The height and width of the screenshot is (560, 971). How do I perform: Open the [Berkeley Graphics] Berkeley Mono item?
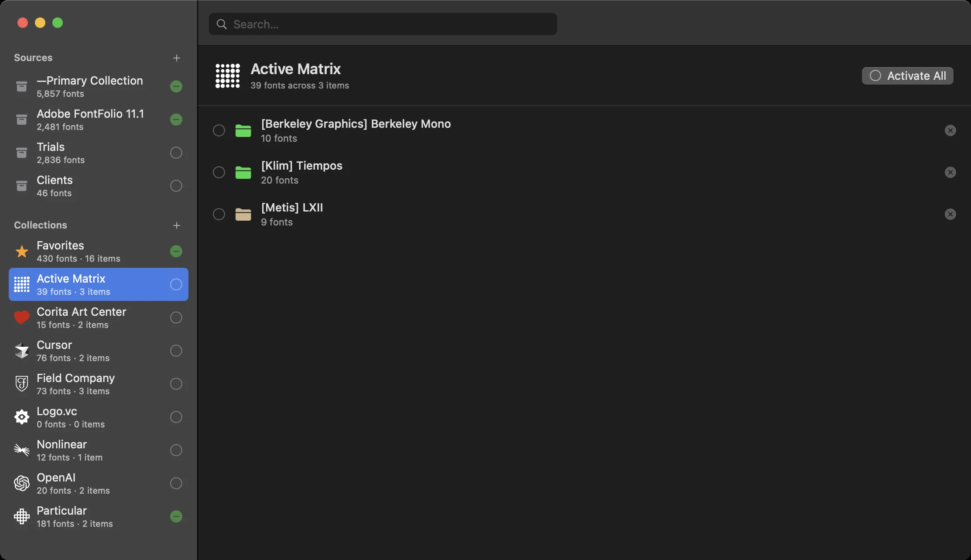pyautogui.click(x=585, y=130)
